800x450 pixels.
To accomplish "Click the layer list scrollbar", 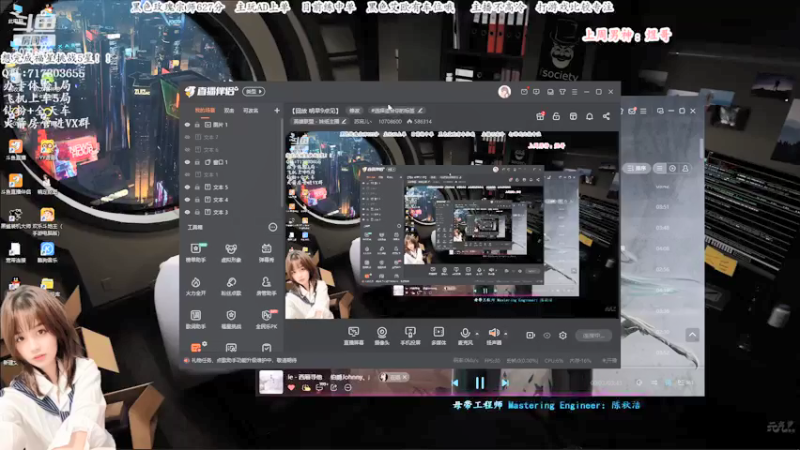I will point(281,163).
